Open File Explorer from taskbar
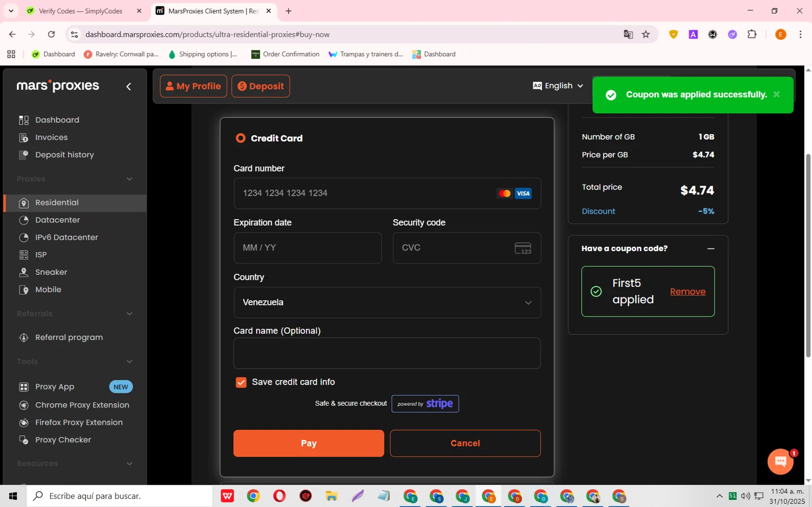This screenshot has width=812, height=507. click(x=331, y=496)
